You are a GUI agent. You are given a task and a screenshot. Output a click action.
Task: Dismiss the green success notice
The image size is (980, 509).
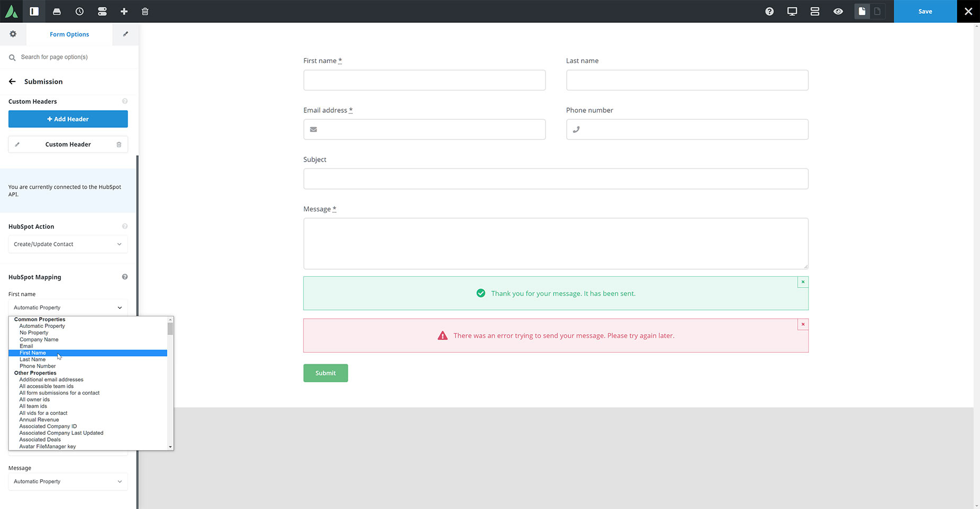pyautogui.click(x=803, y=282)
